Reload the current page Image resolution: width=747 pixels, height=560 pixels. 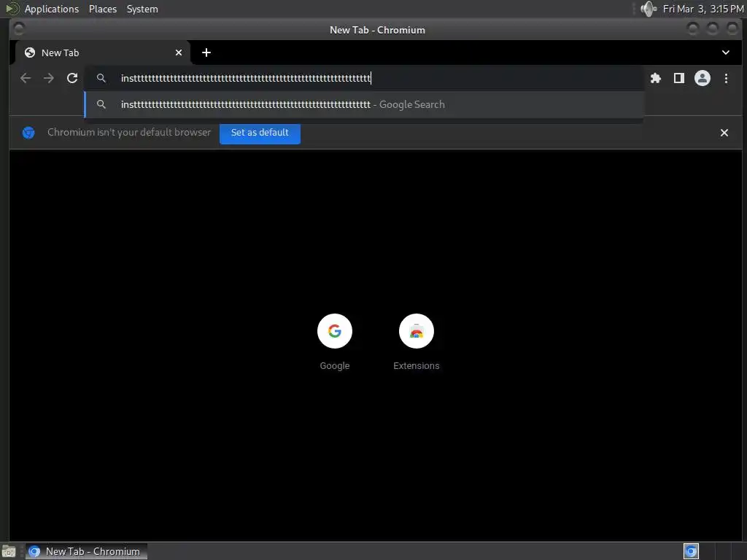[72, 78]
